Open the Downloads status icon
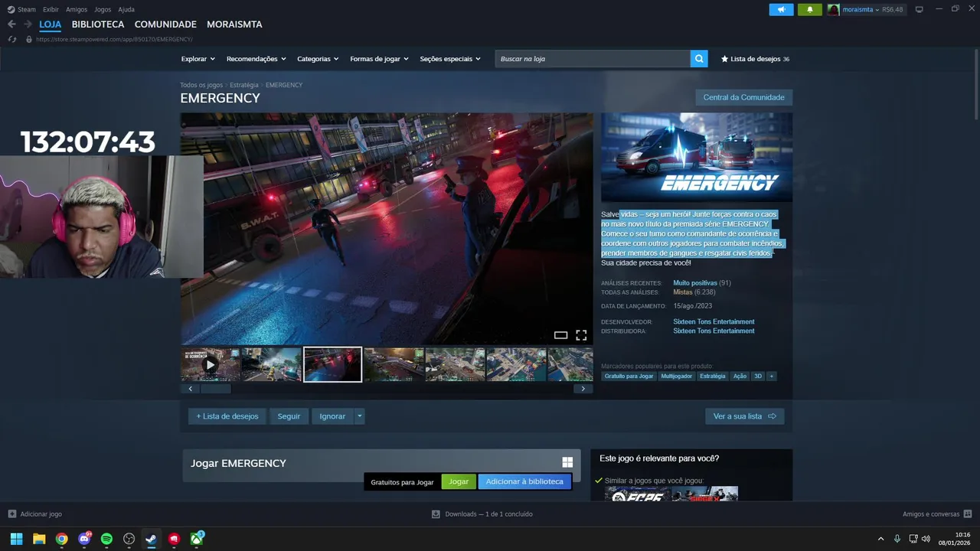Viewport: 980px width, 551px height. point(436,514)
